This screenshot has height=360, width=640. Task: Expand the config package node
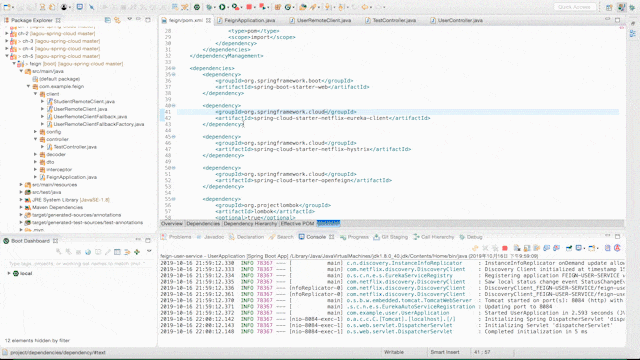click(36, 131)
